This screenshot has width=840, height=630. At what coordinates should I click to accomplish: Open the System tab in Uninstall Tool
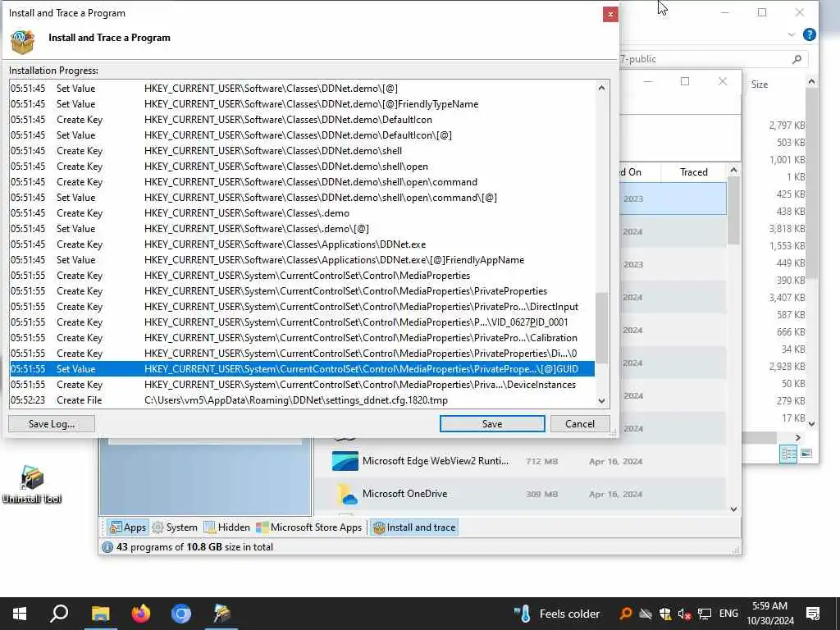click(x=176, y=527)
